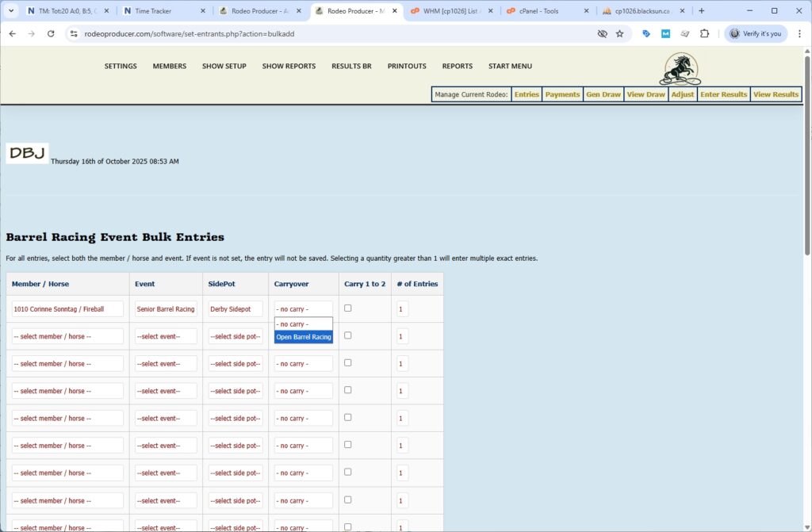Image resolution: width=812 pixels, height=532 pixels.
Task: Click the Gen Draw button
Action: click(603, 94)
